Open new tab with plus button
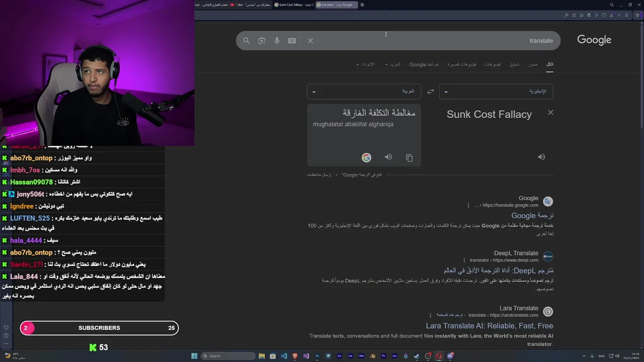The image size is (644, 362). (362, 5)
